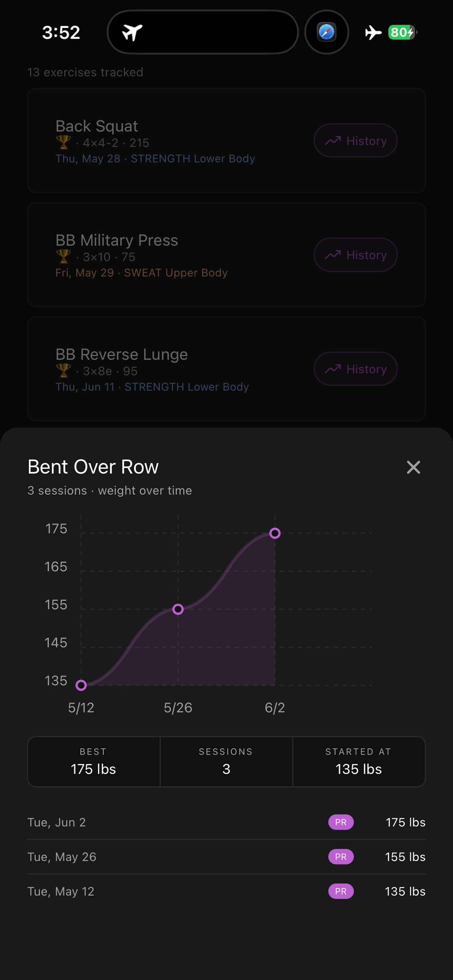The height and width of the screenshot is (980, 453).
Task: Tap the battery indicator showing 80
Action: click(x=403, y=32)
